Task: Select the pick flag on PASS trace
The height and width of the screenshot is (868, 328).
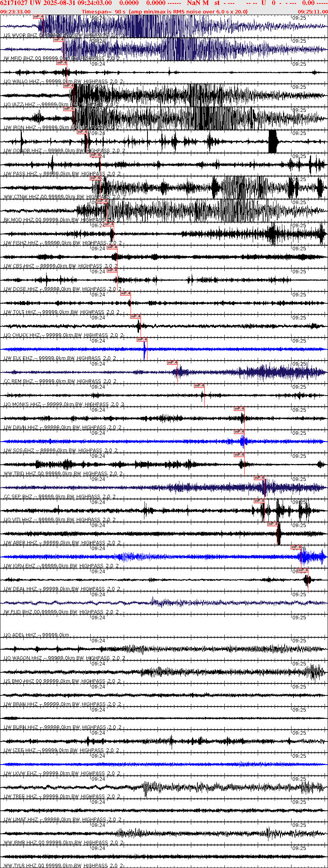Action: pos(95,155)
